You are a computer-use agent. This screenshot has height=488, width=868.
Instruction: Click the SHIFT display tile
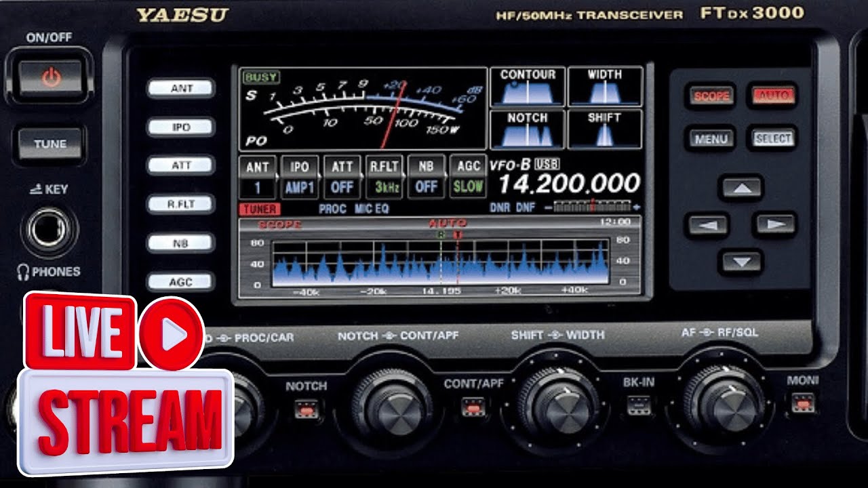pos(604,129)
